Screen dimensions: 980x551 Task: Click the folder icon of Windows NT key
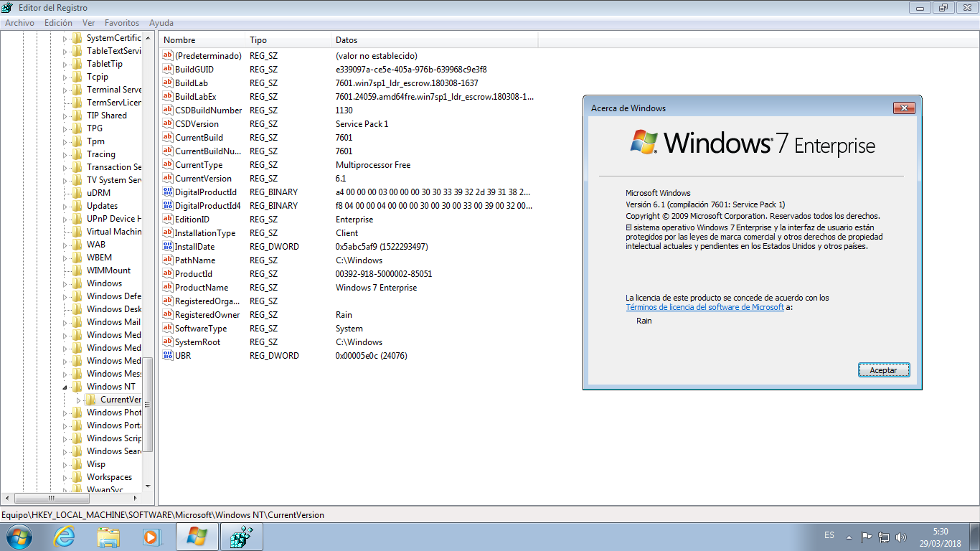(77, 387)
